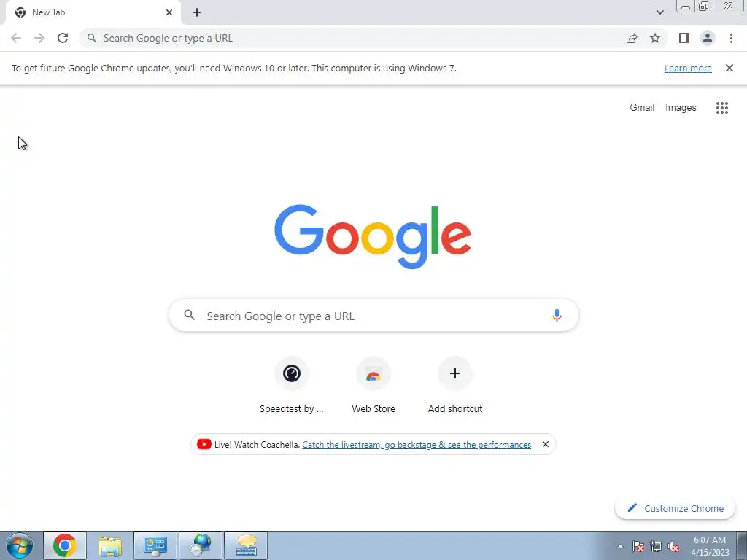The width and height of the screenshot is (747, 560).
Task: Open the Images link
Action: (681, 108)
